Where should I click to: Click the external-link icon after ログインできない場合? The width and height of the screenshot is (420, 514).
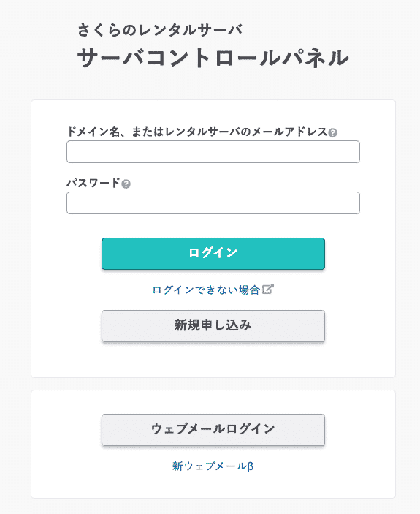[267, 289]
